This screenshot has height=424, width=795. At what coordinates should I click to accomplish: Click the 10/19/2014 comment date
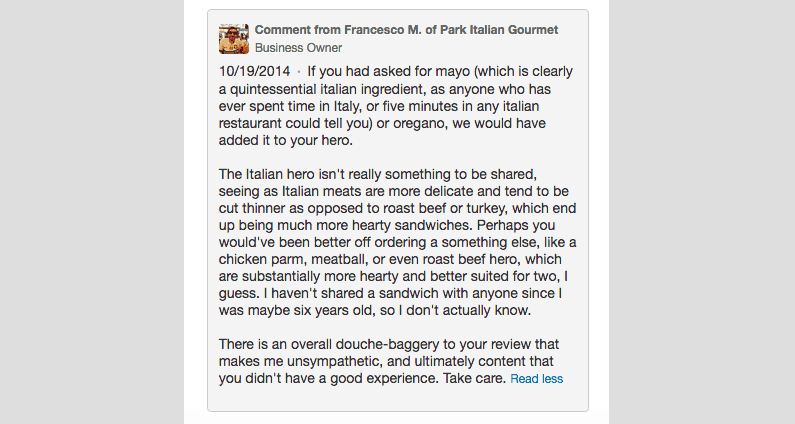coord(255,72)
